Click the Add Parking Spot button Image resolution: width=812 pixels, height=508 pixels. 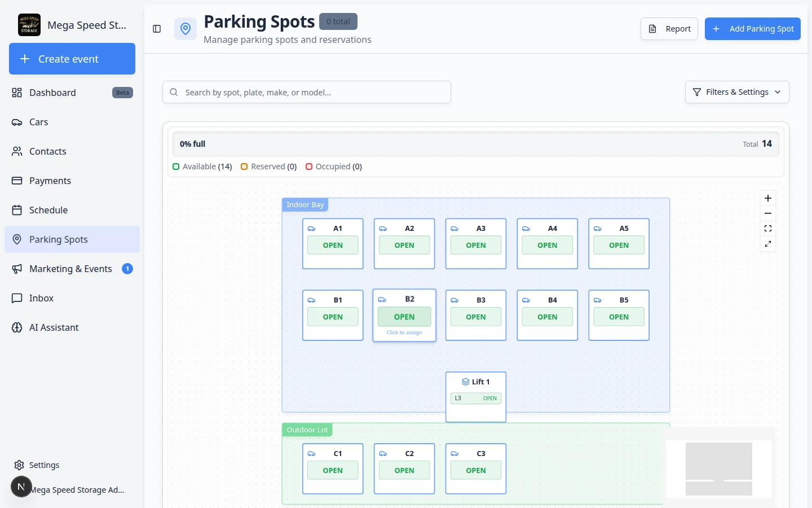[x=753, y=29]
